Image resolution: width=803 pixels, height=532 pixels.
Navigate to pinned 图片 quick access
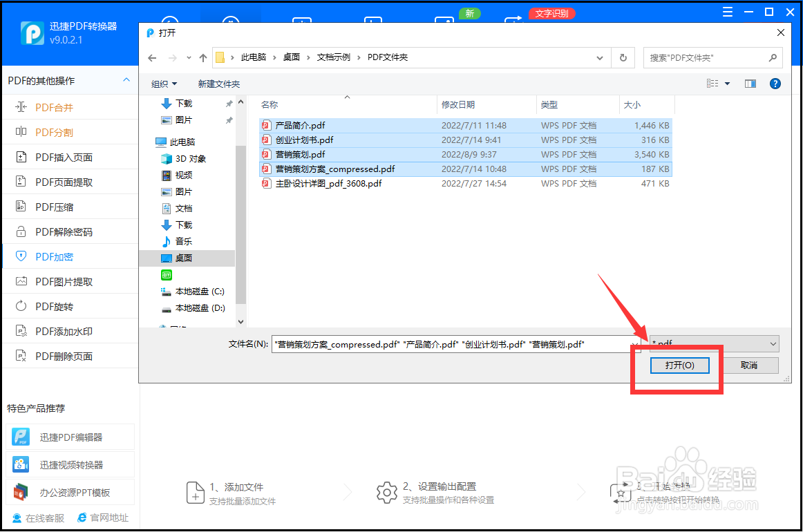pos(183,120)
